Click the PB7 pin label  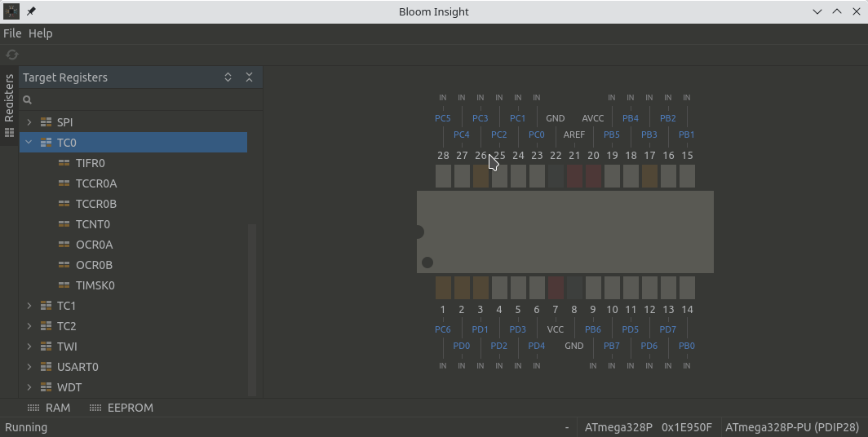pos(612,346)
